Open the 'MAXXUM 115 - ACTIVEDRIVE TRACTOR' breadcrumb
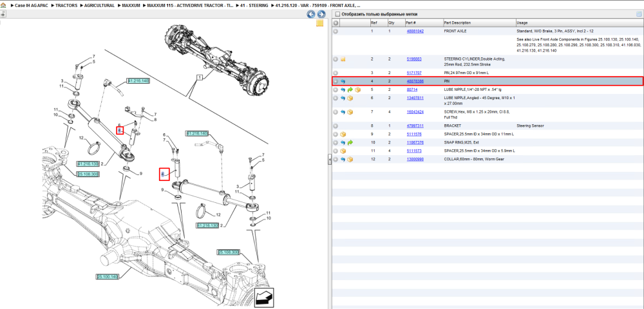The width and height of the screenshot is (644, 309). click(x=190, y=6)
